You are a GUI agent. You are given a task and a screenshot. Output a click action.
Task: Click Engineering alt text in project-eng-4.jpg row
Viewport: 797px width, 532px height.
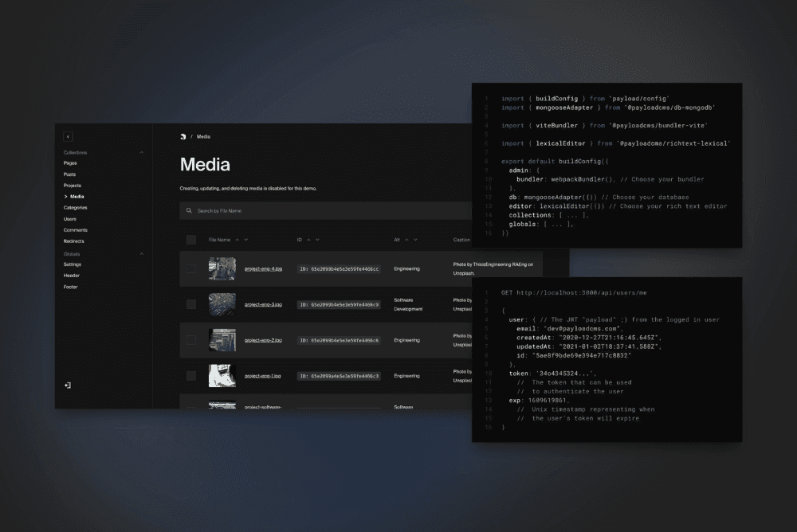coord(406,269)
